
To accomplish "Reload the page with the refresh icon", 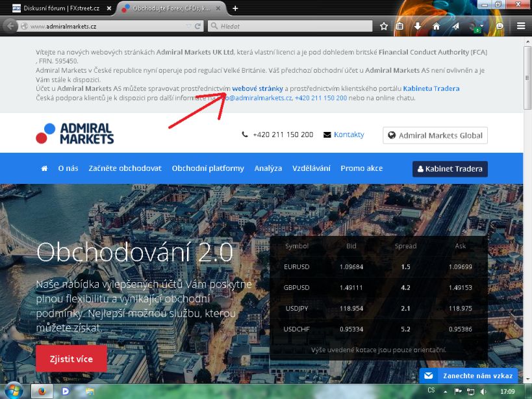I will 197,26.
